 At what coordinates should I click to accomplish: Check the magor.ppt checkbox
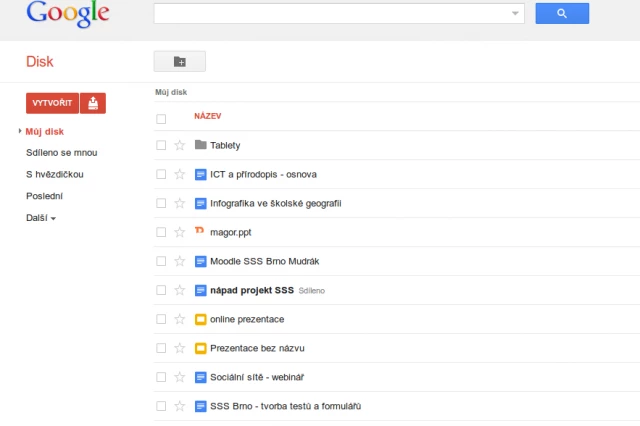[x=161, y=232]
